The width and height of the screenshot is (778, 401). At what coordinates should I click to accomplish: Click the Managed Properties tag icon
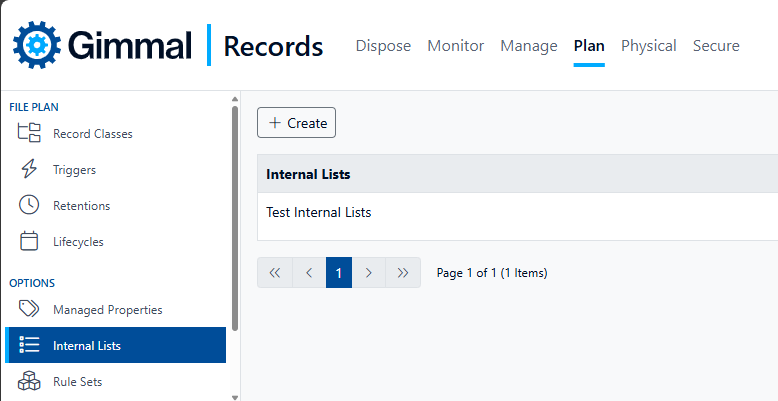[x=29, y=309]
